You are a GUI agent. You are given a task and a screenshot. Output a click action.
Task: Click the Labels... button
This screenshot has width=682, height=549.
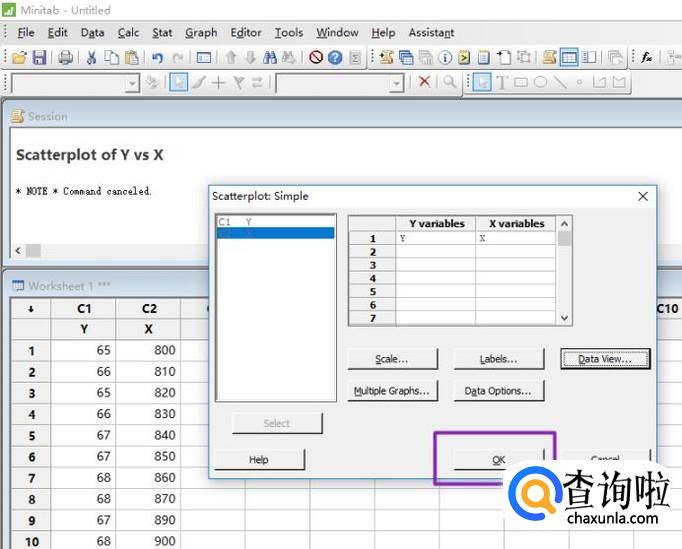pyautogui.click(x=498, y=359)
